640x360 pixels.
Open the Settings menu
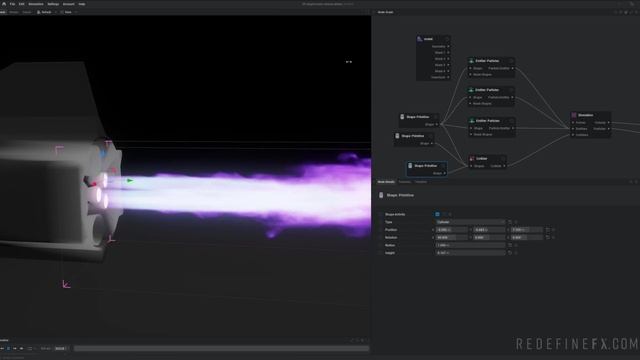[x=53, y=4]
